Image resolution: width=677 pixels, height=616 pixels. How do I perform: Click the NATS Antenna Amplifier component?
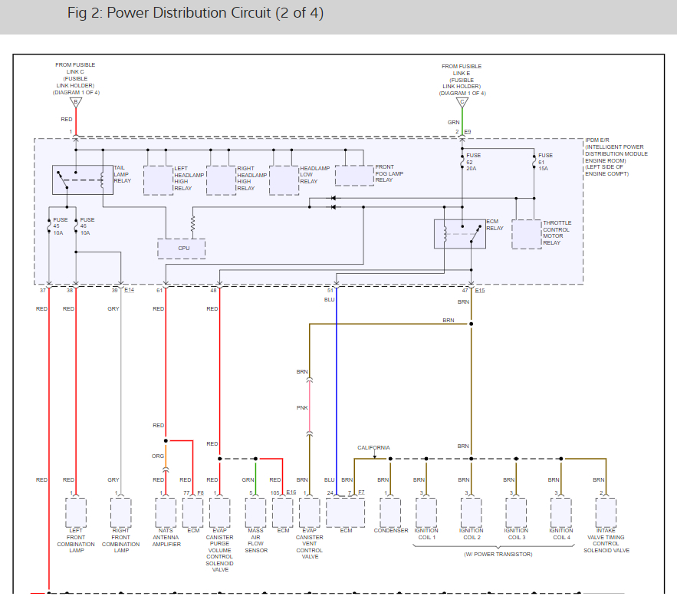tap(166, 512)
